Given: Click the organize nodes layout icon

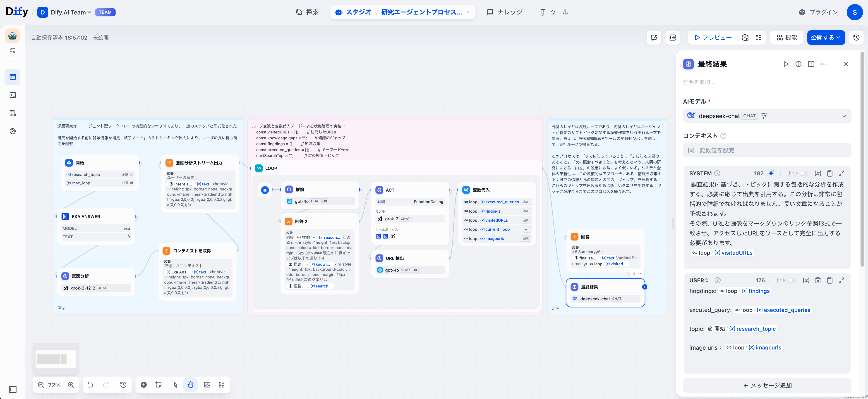Looking at the screenshot, I should [x=221, y=385].
